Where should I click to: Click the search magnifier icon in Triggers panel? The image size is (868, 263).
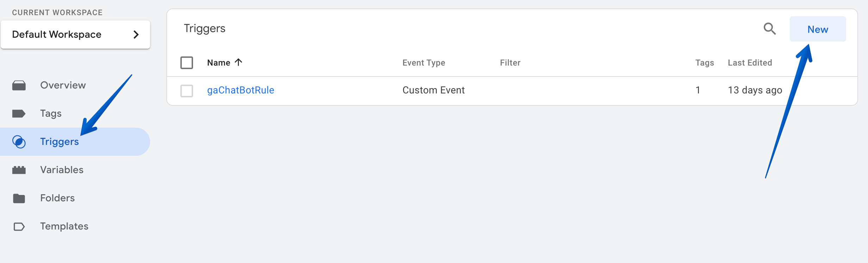pyautogui.click(x=769, y=29)
